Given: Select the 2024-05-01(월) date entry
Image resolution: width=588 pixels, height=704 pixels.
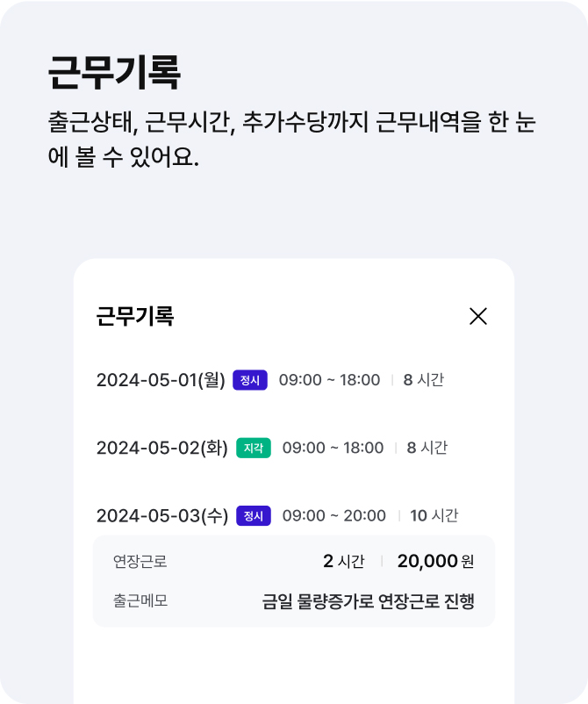Looking at the screenshot, I should tap(161, 380).
